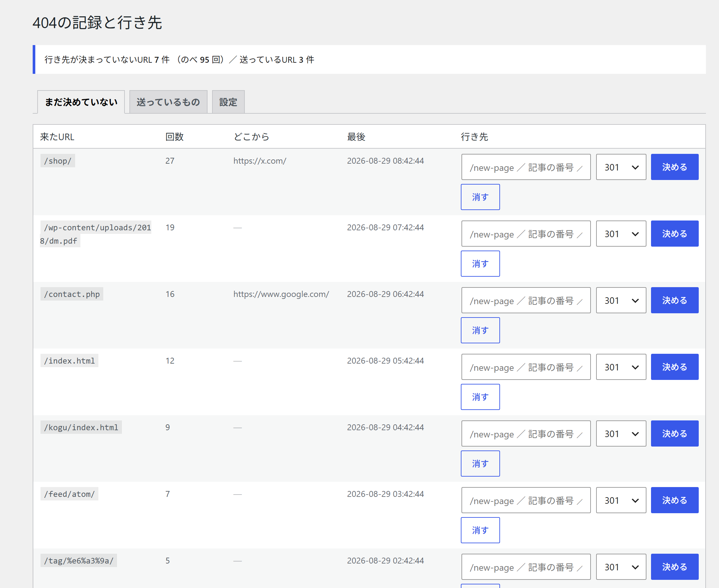Click destination input for dm.pdf row
Viewport: 719px width, 588px height.
coord(526,234)
